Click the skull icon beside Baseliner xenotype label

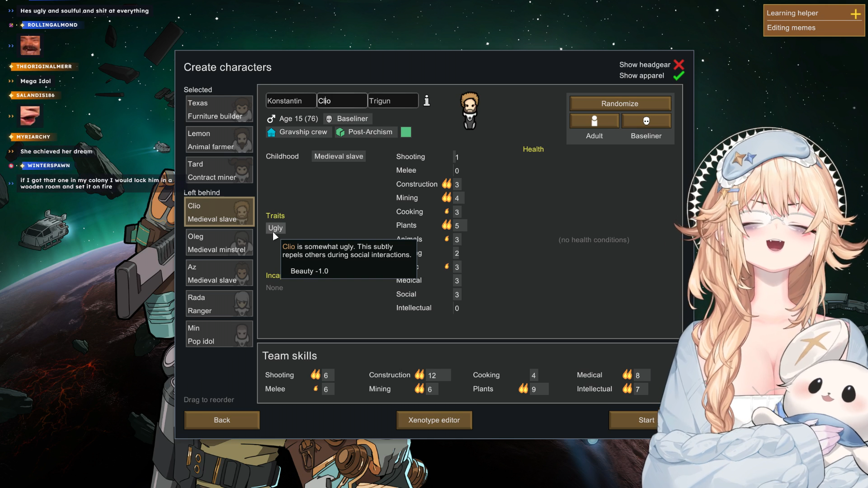[329, 119]
